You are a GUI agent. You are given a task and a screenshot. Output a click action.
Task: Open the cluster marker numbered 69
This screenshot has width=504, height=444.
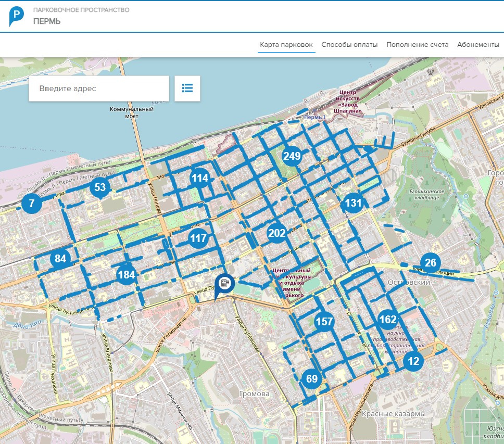(312, 379)
